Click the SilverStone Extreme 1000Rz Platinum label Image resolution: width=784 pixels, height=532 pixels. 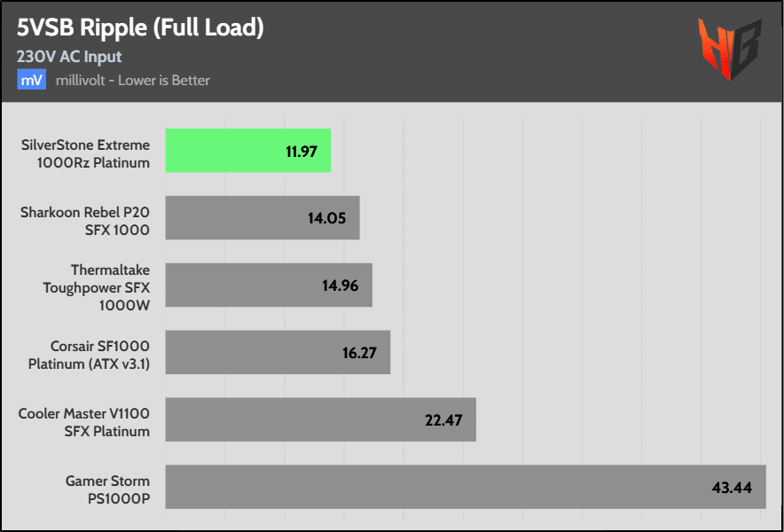(x=85, y=154)
